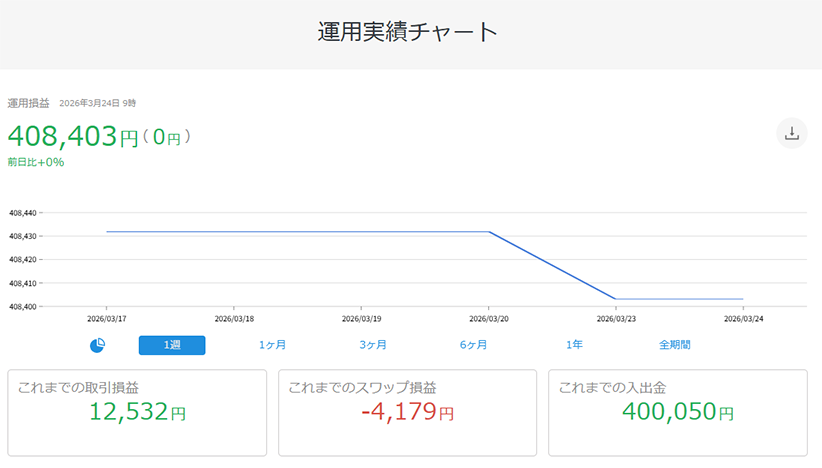Click the 2026/03/20 chart data point
The width and height of the screenshot is (822, 468).
tap(489, 232)
